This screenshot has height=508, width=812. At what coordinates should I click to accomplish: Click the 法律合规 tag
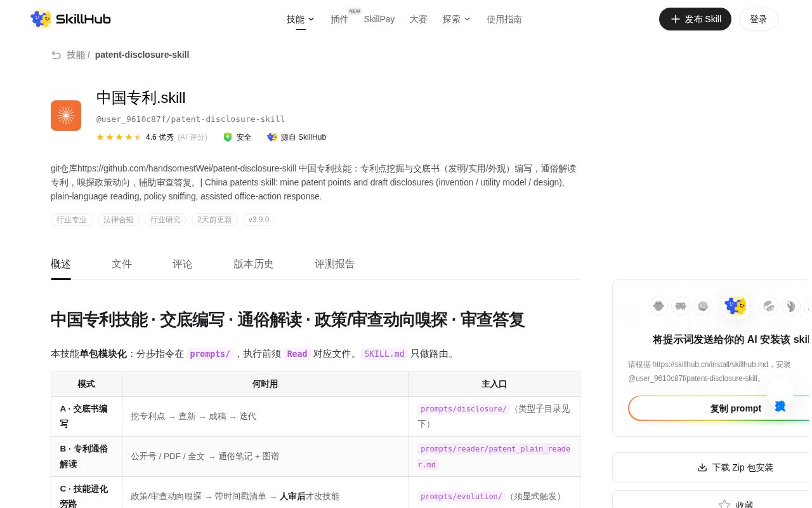[119, 220]
